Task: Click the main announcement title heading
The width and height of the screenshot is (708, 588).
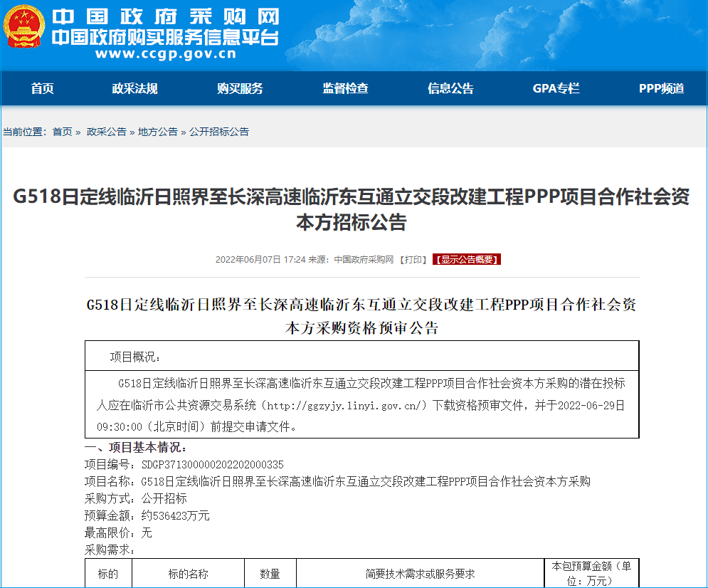Action: click(x=351, y=210)
